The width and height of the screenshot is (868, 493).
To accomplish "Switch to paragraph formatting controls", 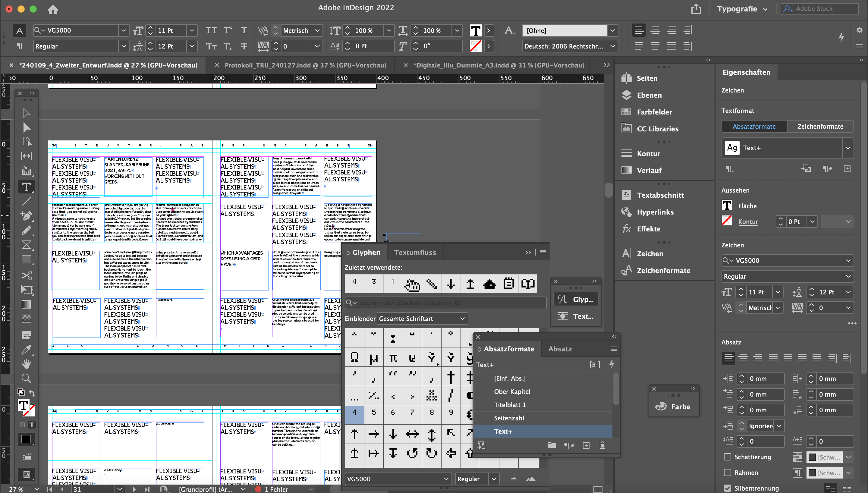I will click(x=19, y=46).
